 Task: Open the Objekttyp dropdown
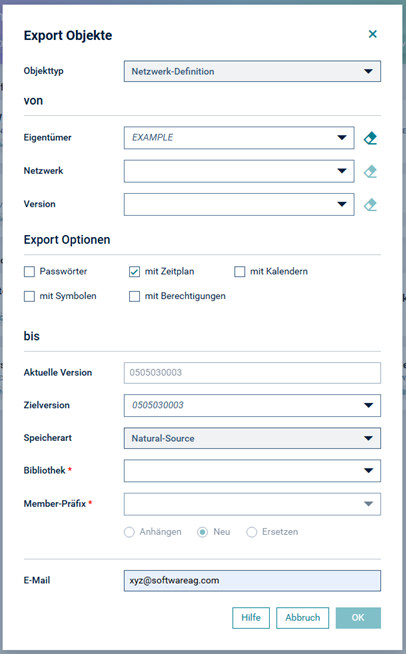tap(252, 71)
